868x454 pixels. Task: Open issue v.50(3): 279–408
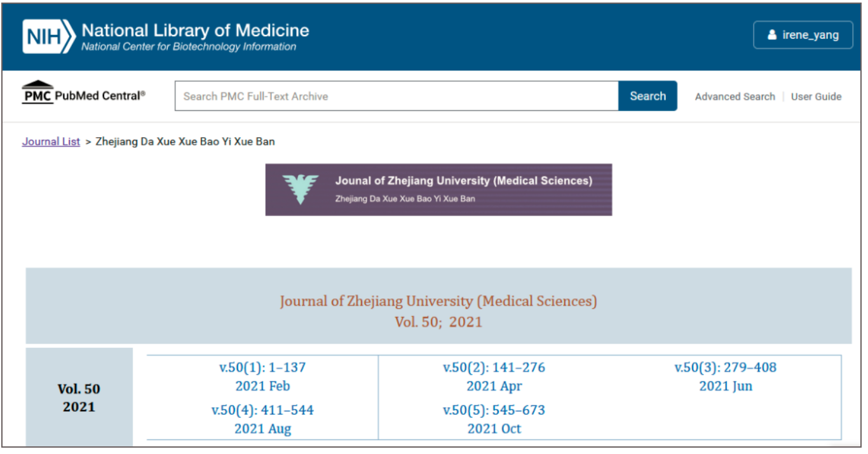725,368
